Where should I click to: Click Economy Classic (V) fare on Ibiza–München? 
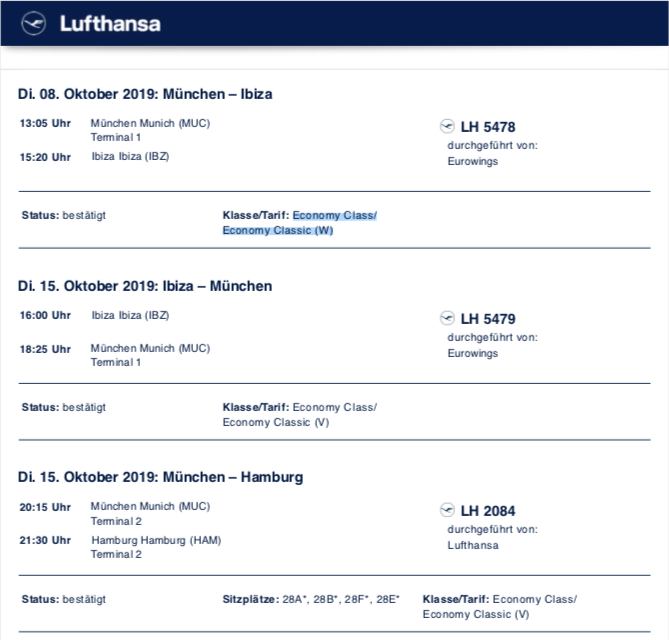276,422
